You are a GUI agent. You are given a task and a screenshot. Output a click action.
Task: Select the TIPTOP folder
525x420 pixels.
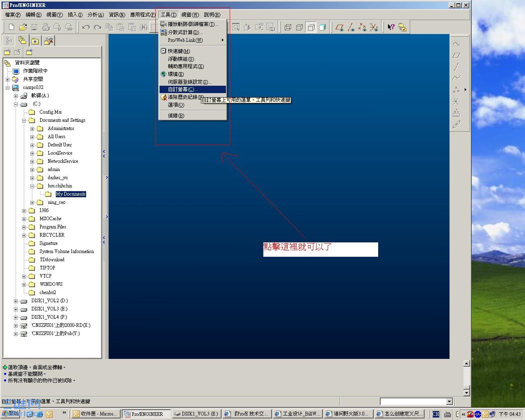[47, 268]
